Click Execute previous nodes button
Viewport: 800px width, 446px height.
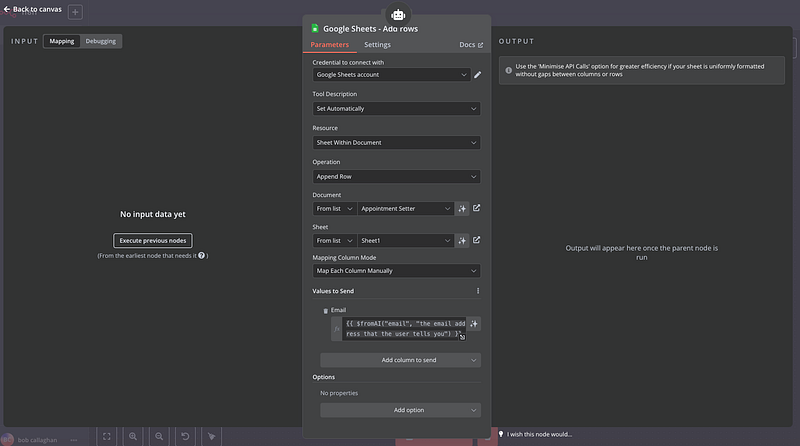tap(152, 240)
